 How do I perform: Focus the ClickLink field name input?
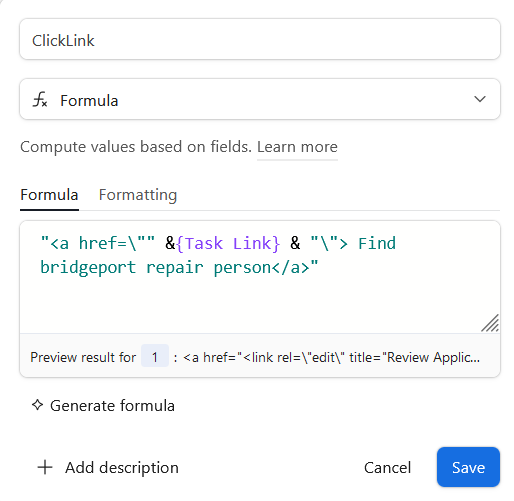click(x=260, y=39)
